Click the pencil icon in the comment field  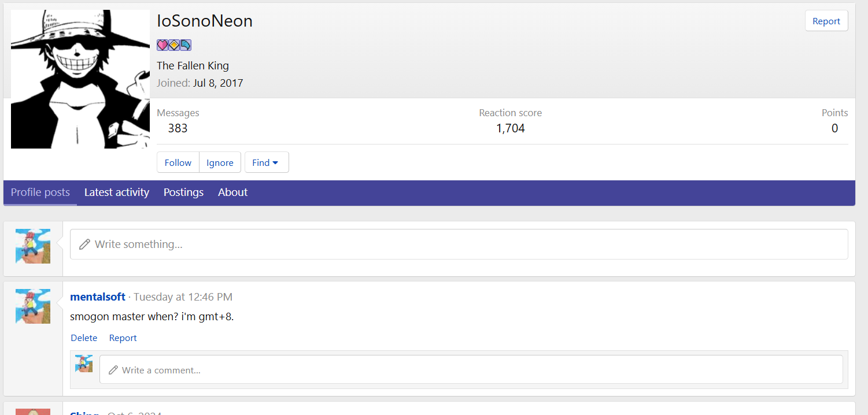(113, 370)
